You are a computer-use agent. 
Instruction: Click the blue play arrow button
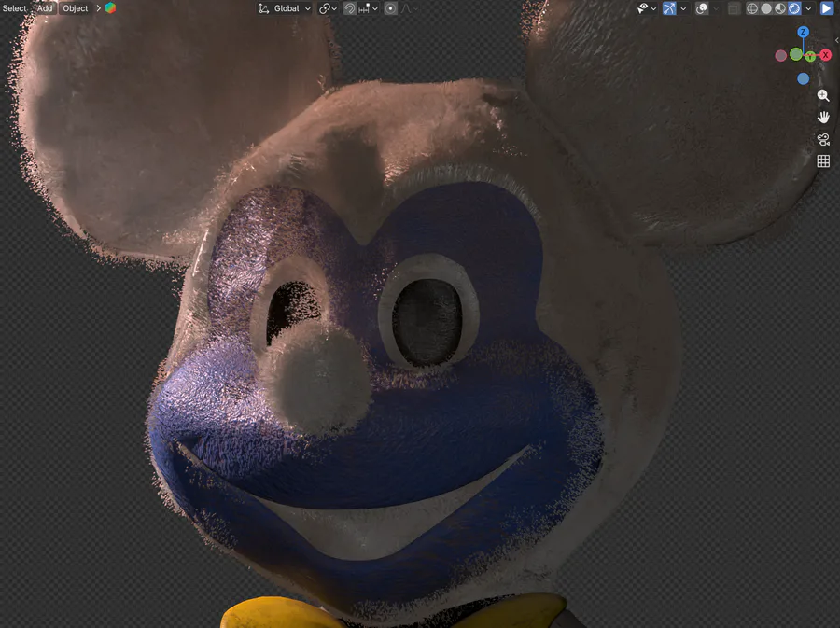point(827,8)
